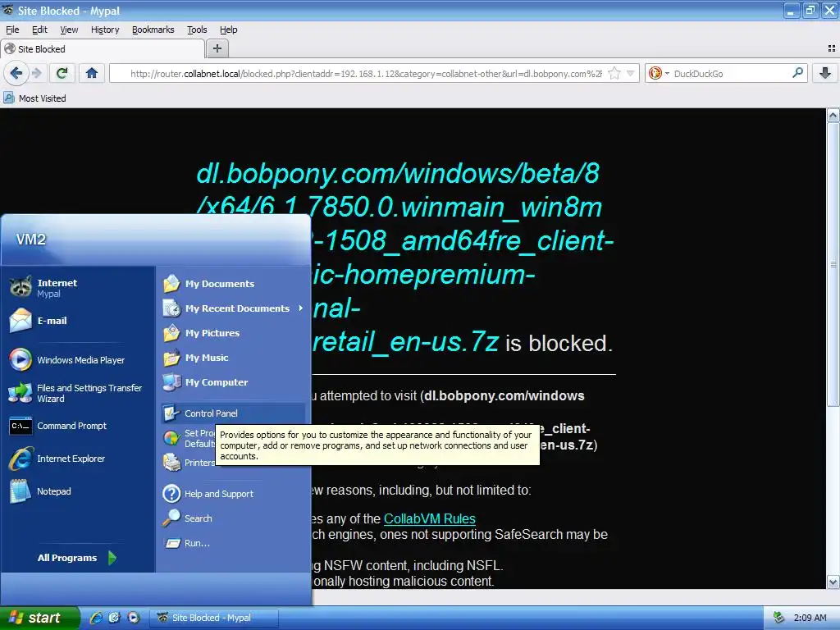840x630 pixels.
Task: Expand All Programs list
Action: coord(78,558)
